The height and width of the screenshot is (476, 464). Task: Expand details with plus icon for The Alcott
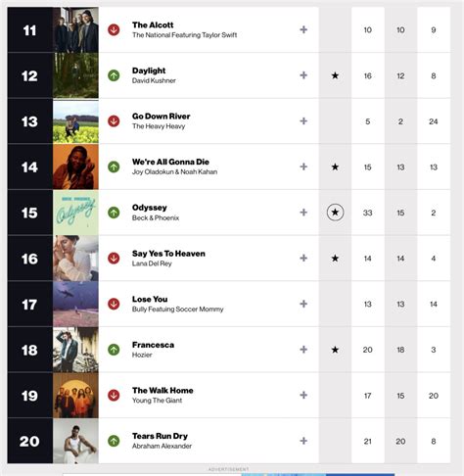tap(303, 29)
